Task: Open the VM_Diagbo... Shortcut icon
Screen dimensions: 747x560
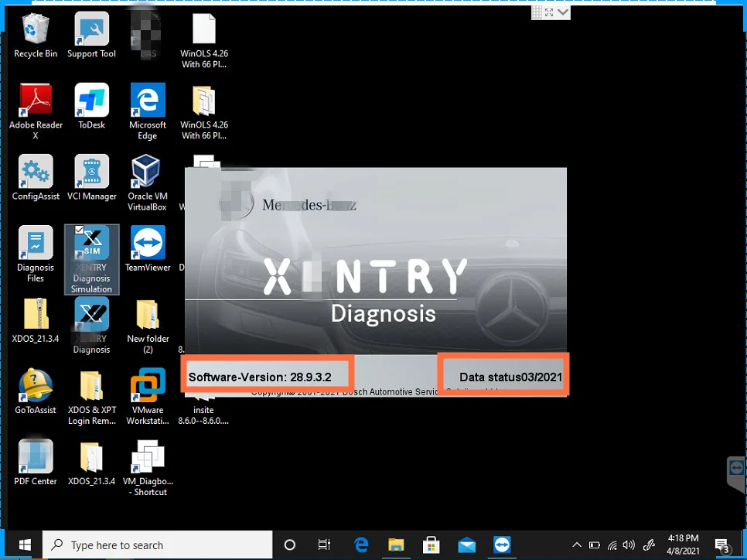Action: (x=148, y=467)
